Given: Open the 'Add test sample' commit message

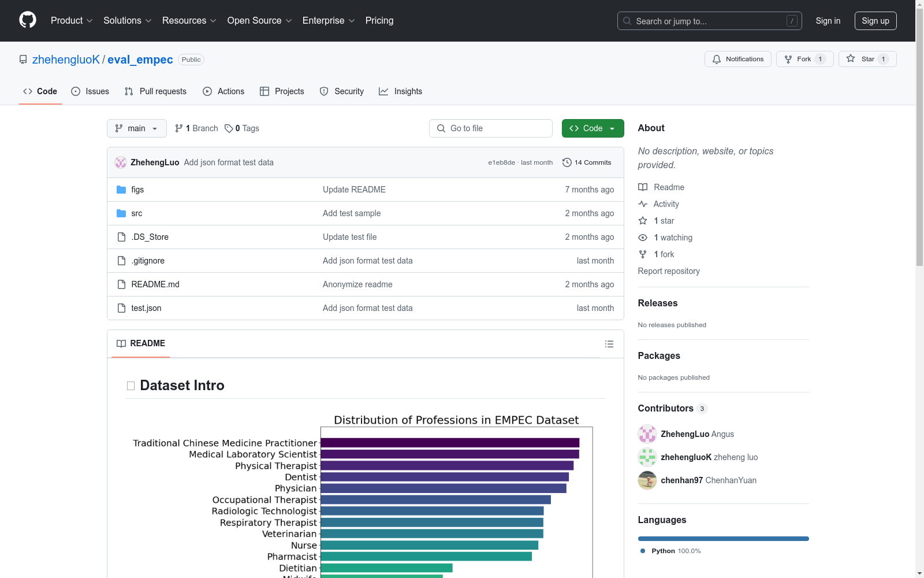Looking at the screenshot, I should click(352, 213).
